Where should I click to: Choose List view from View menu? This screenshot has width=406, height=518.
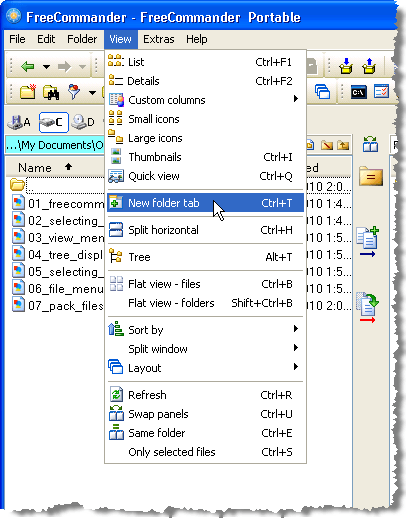[205, 62]
